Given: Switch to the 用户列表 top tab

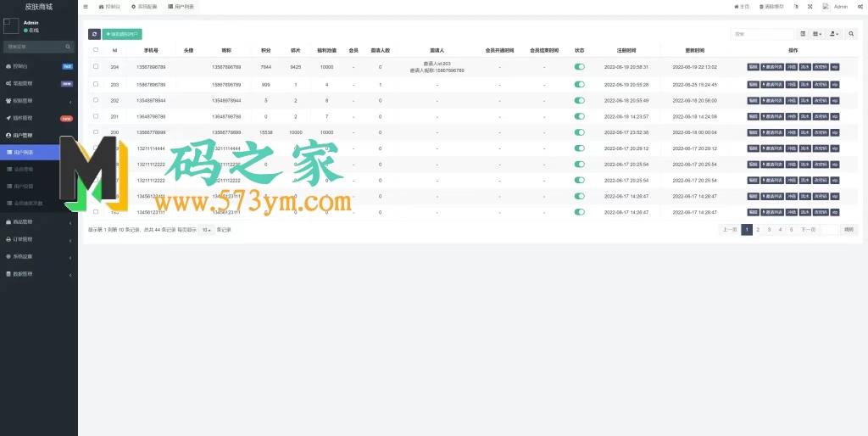Looking at the screenshot, I should coord(181,7).
